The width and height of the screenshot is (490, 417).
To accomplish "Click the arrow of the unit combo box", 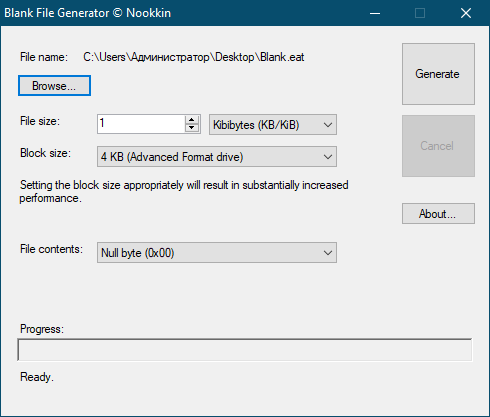I will (x=328, y=125).
